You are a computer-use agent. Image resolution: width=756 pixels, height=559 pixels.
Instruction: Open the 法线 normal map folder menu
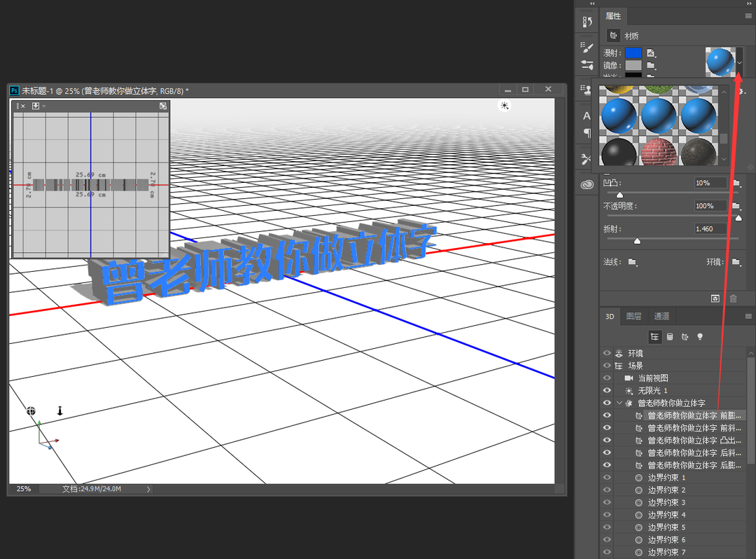(633, 262)
